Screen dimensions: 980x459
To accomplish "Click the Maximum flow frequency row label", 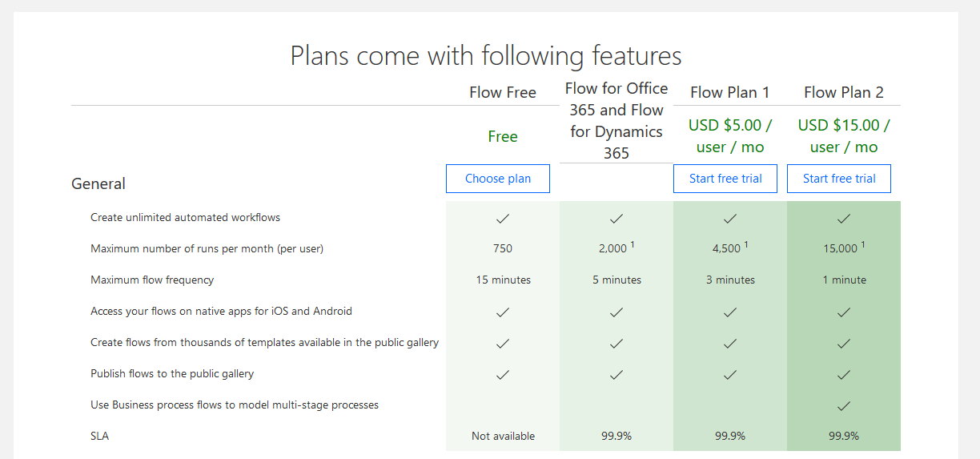I will (x=152, y=280).
